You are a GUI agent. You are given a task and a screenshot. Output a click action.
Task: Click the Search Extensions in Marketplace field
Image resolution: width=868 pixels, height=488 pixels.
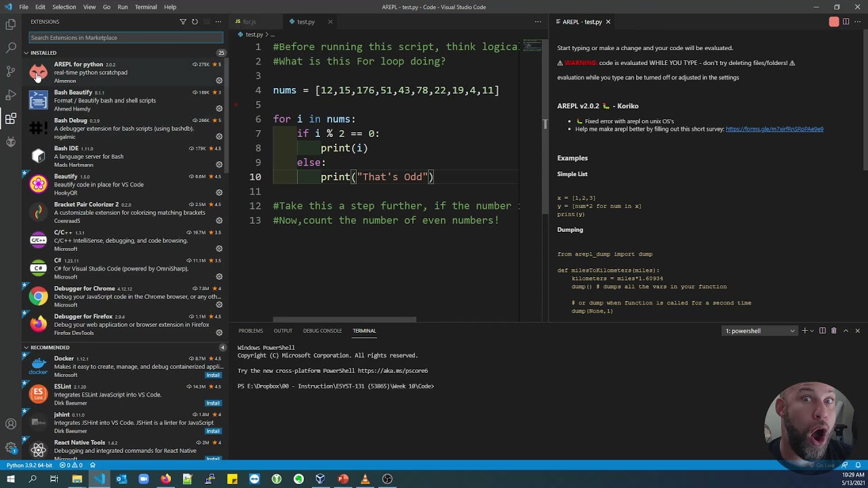tap(126, 38)
